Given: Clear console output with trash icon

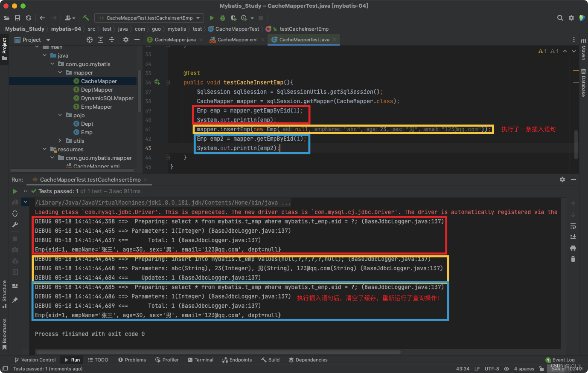Looking at the screenshot, I should pyautogui.click(x=573, y=259).
